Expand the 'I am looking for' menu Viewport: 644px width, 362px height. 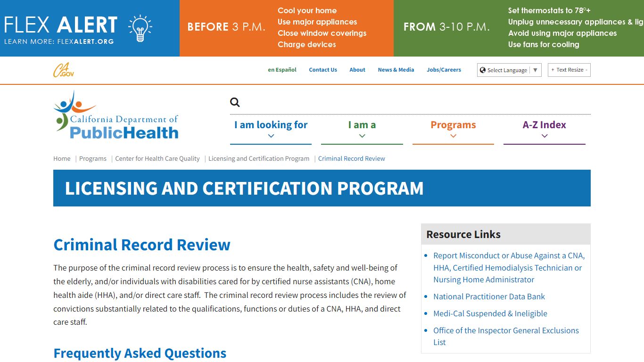coord(271,130)
